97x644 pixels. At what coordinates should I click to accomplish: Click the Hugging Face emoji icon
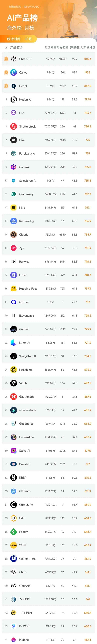14,288
